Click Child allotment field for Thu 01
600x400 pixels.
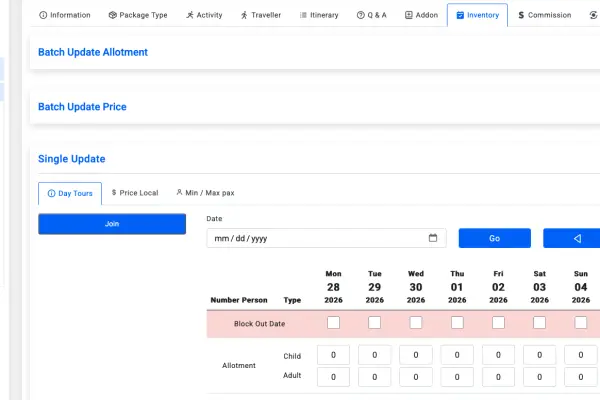pyautogui.click(x=457, y=355)
